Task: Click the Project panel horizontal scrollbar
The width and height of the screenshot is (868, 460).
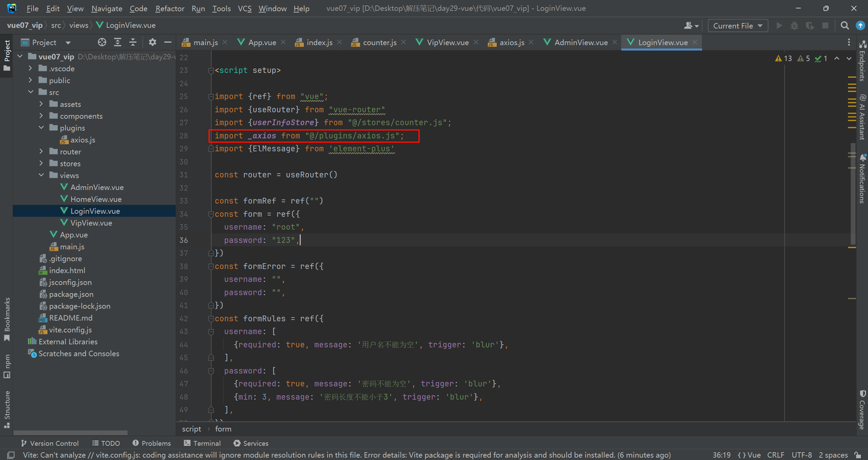Action: (x=71, y=432)
